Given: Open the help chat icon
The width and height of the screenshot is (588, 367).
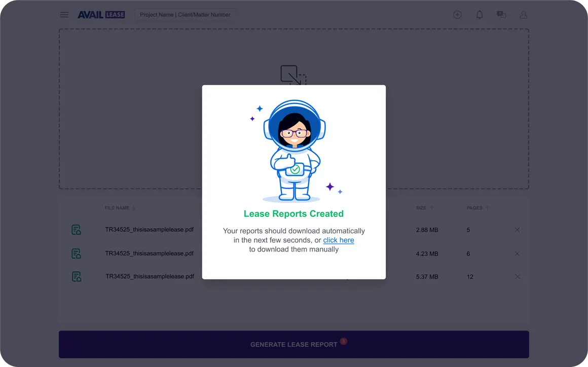Looking at the screenshot, I should [x=501, y=15].
